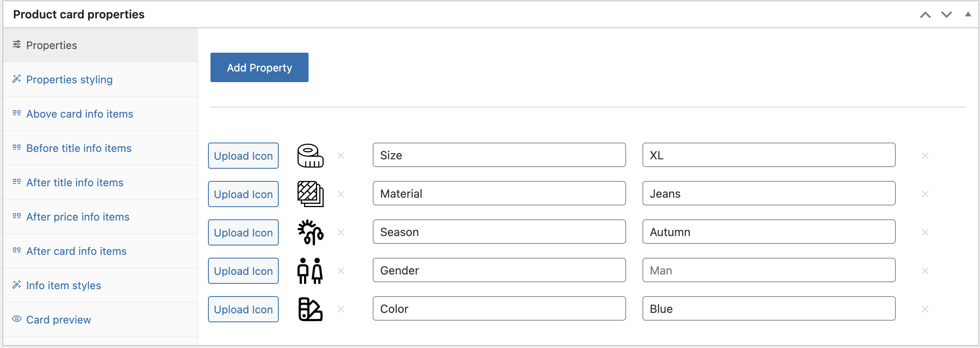
Task: Remove the icon from the Gender property
Action: (x=341, y=271)
